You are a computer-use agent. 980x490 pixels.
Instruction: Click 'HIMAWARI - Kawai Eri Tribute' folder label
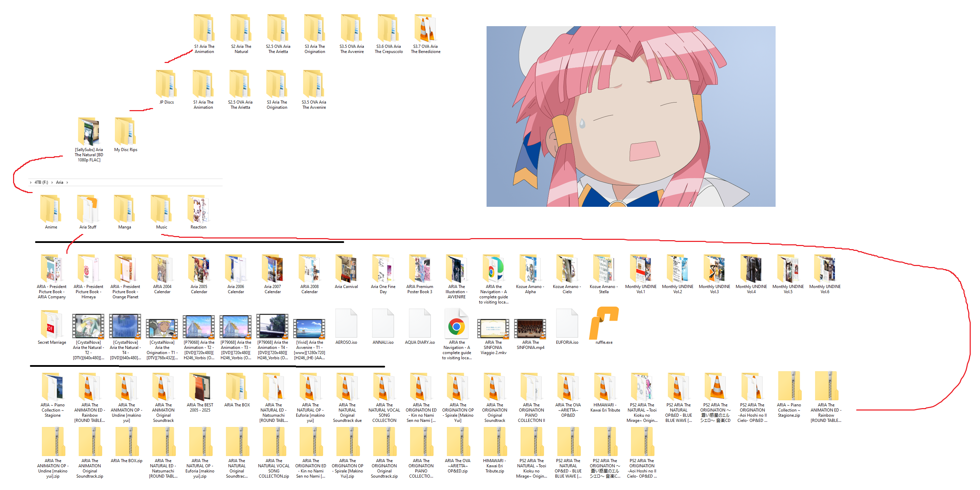(605, 407)
